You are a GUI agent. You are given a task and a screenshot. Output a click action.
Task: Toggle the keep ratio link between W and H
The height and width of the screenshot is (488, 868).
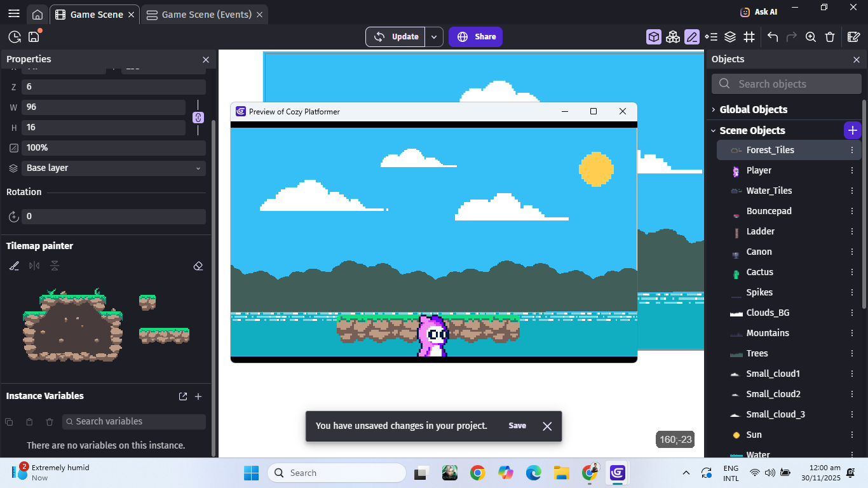pyautogui.click(x=198, y=118)
